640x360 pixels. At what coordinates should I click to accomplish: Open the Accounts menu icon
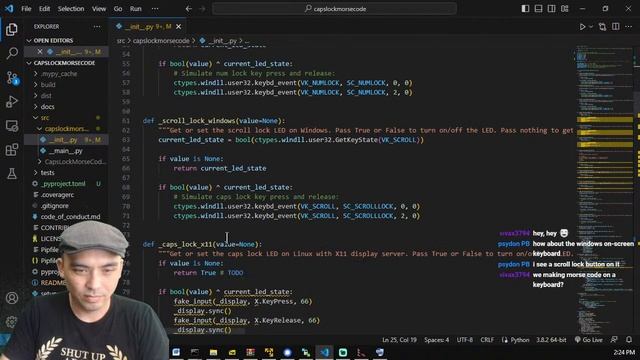[x=12, y=298]
